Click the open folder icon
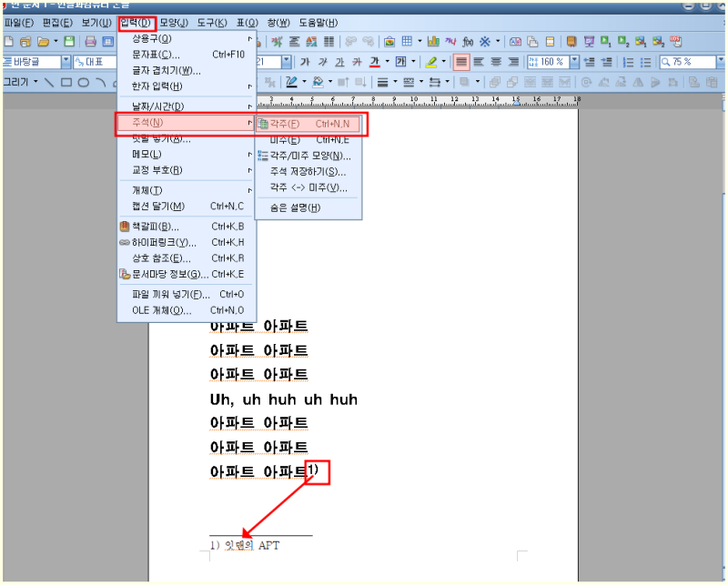Image resolution: width=728 pixels, height=586 pixels. [x=43, y=42]
